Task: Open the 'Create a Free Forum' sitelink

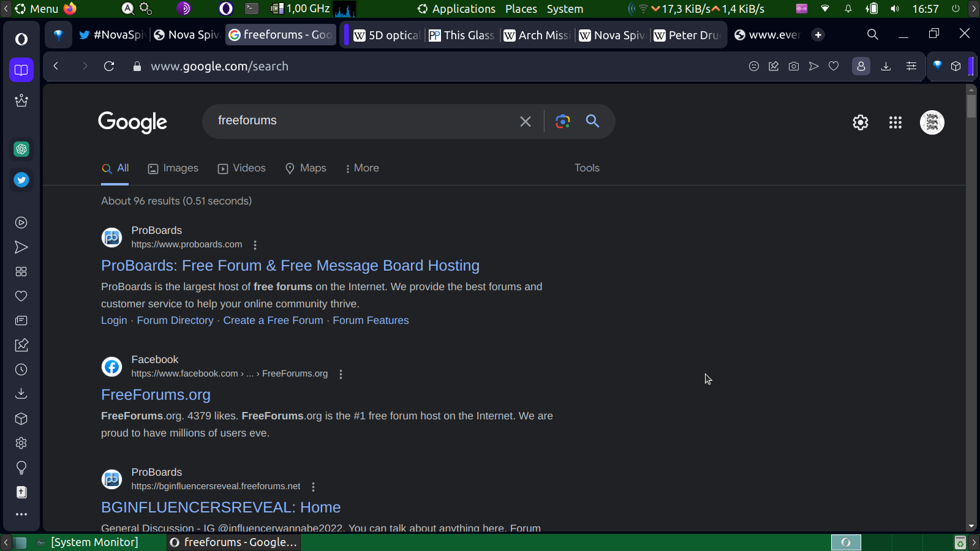Action: (273, 320)
